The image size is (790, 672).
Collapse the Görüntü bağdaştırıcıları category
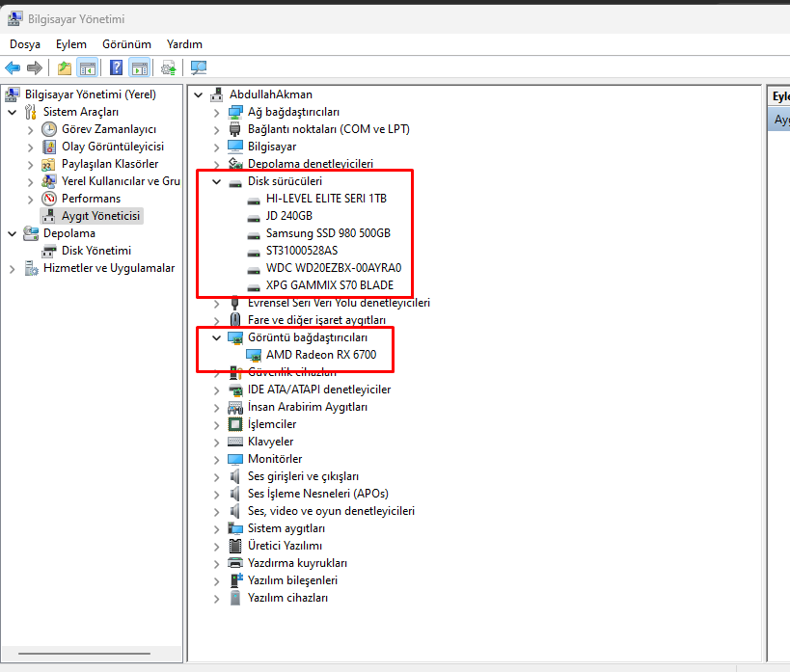(x=217, y=337)
